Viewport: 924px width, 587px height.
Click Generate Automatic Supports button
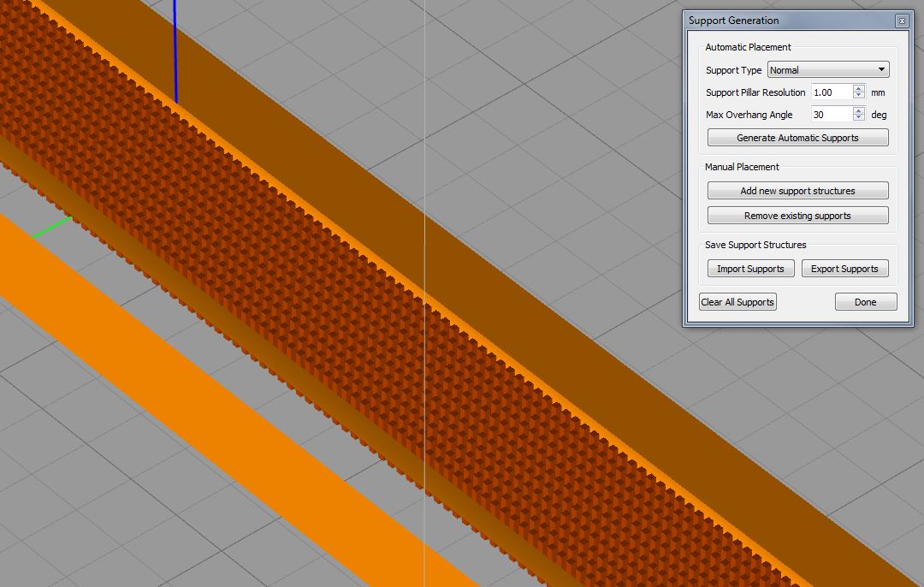point(798,137)
